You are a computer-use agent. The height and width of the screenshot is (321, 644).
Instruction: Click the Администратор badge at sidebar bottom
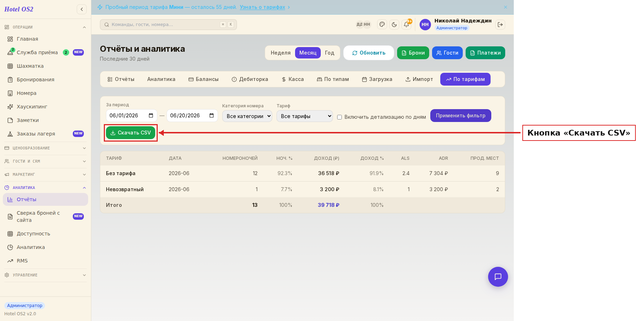[25, 306]
